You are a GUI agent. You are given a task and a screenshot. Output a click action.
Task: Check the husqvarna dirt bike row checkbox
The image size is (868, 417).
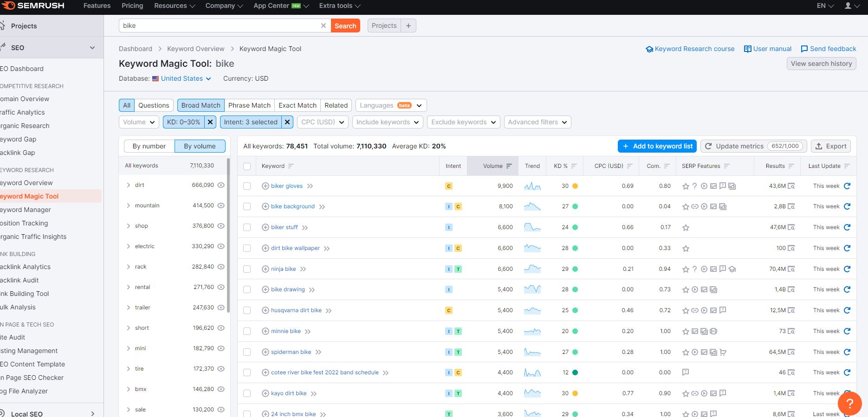pos(247,310)
